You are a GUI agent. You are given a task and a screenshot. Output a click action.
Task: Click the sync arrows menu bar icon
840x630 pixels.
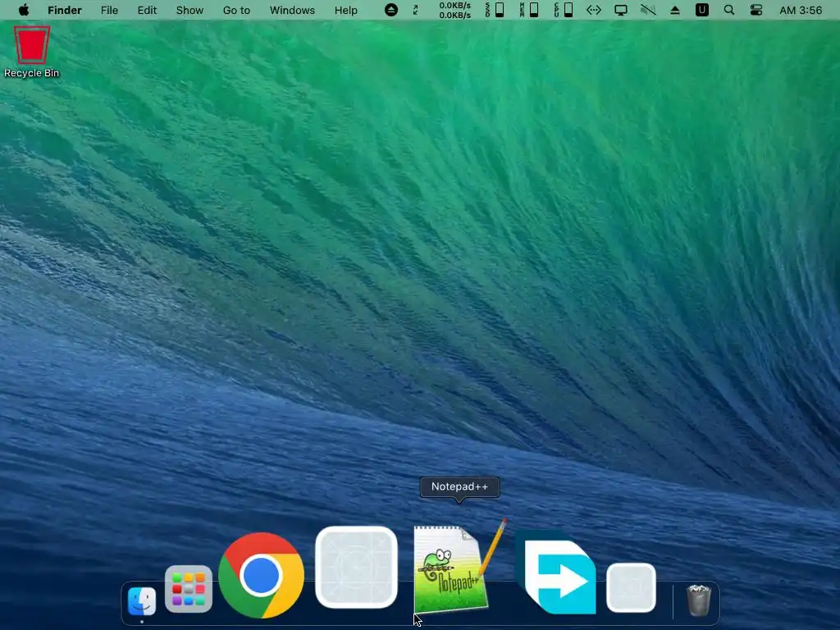(416, 10)
